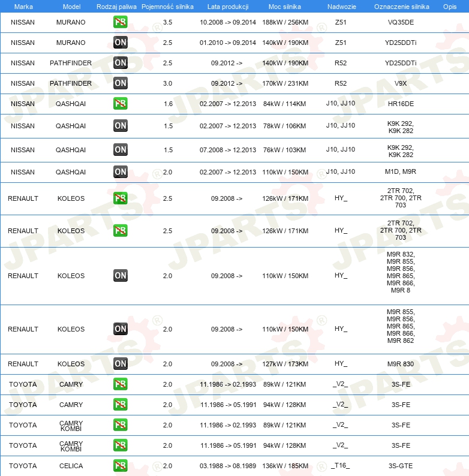Viewport: 469px width, 476px height.
Task: Select engine code HR16DE
Action: 401,104
